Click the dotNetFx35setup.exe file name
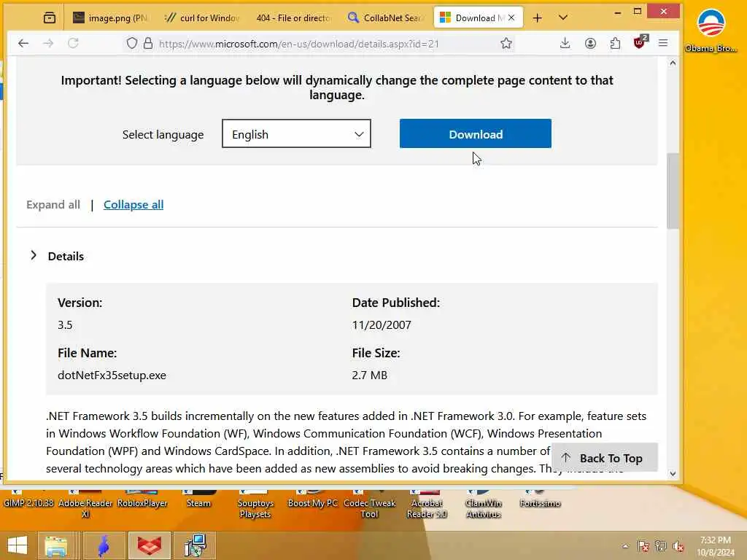 [112, 376]
